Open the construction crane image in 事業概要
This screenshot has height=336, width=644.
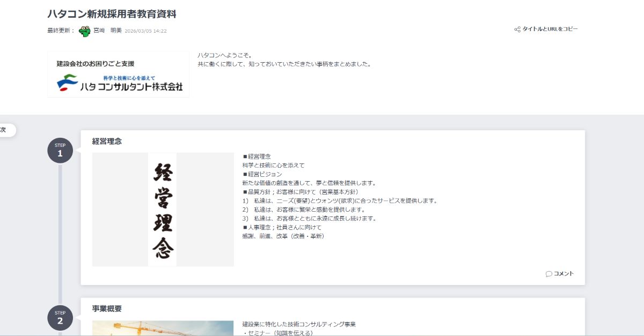(163, 328)
